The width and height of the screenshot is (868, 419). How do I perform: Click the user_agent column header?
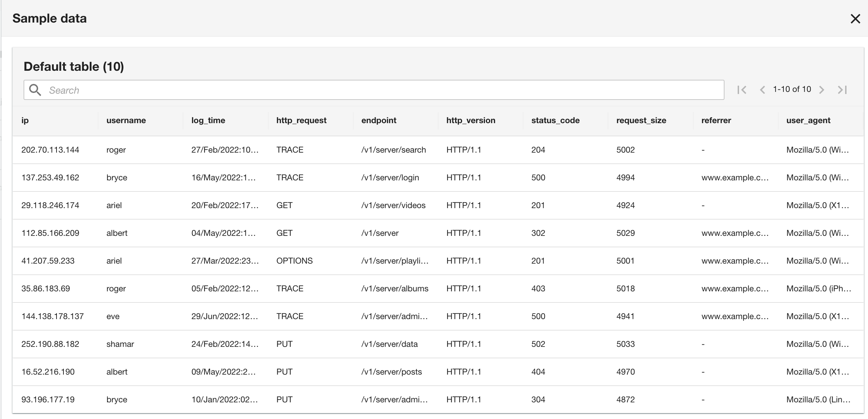pyautogui.click(x=808, y=120)
